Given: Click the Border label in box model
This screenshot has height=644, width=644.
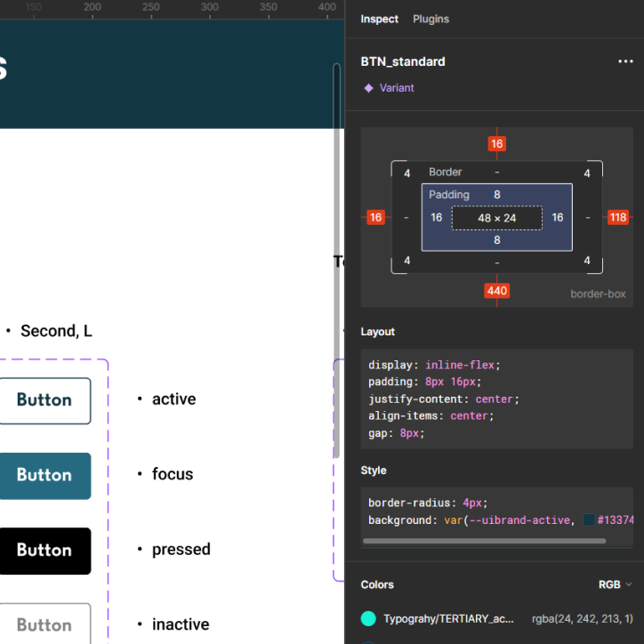Looking at the screenshot, I should (x=445, y=172).
